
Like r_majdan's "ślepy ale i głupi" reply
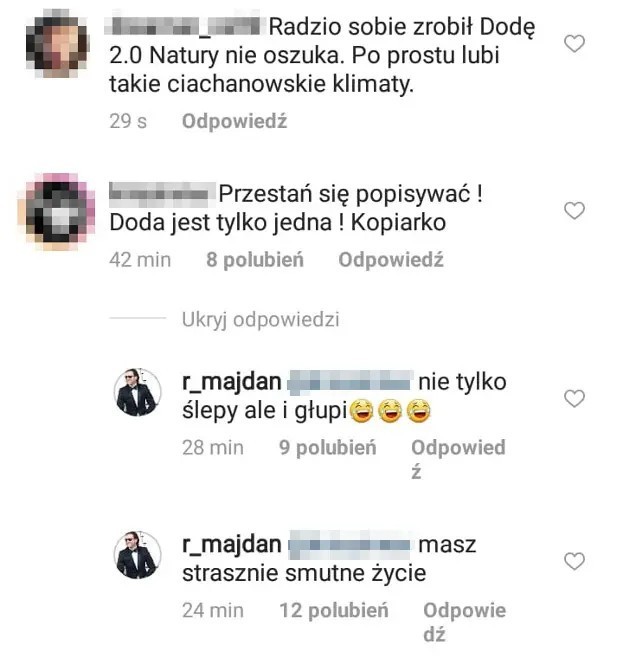point(574,399)
